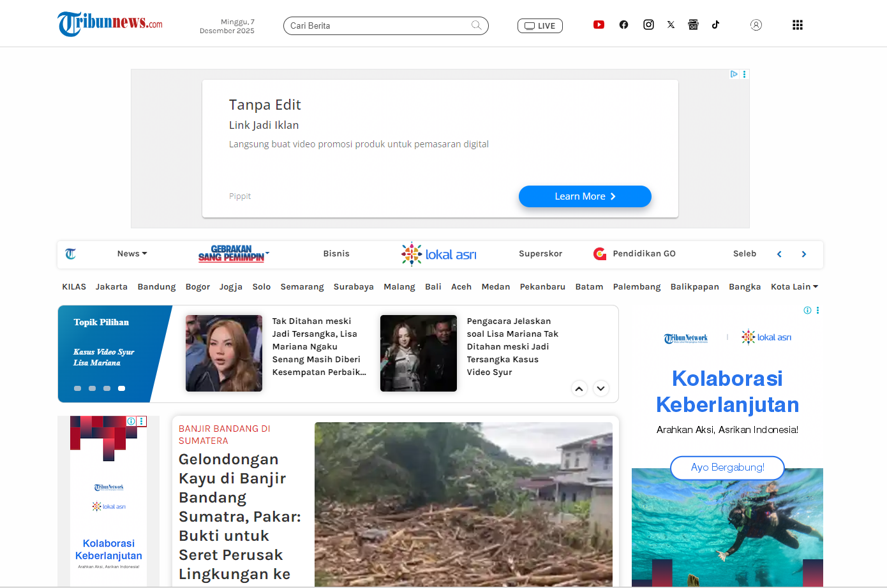
Task: Select the first Topik Pilihan dot
Action: 77,388
